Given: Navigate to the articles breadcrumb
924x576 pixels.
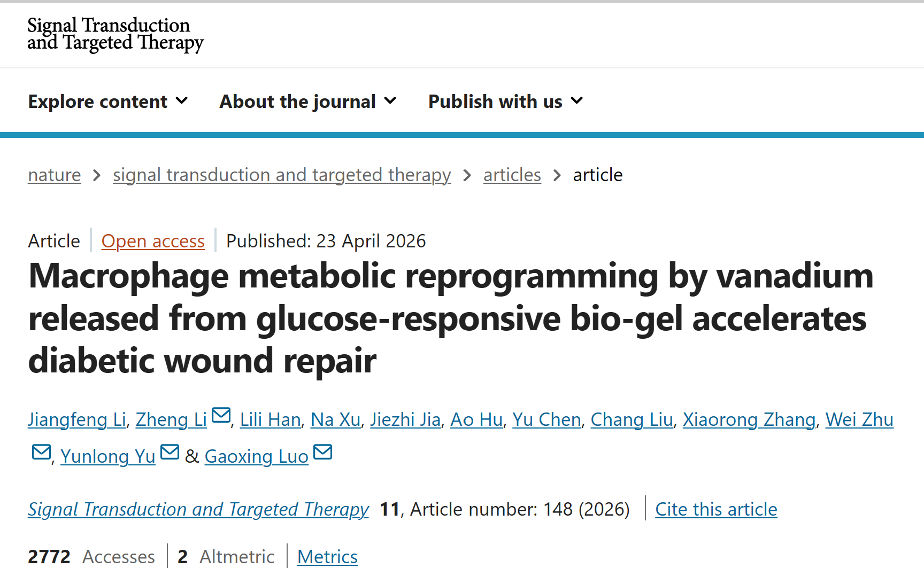Looking at the screenshot, I should [x=512, y=175].
